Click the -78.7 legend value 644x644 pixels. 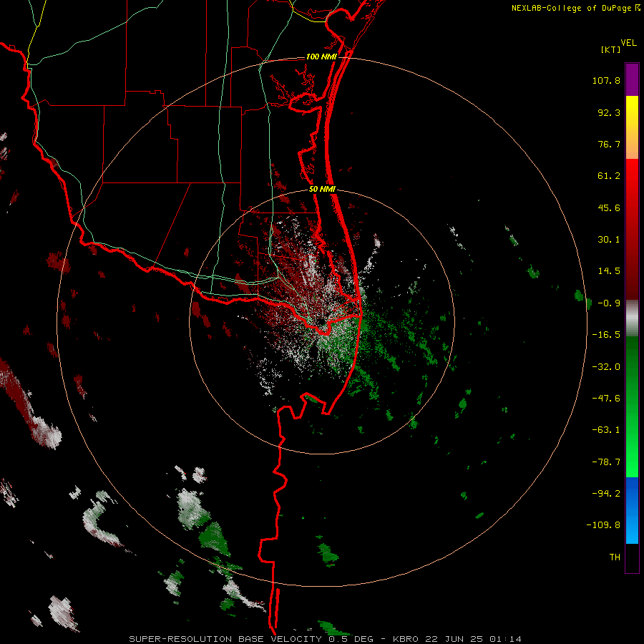click(x=606, y=462)
